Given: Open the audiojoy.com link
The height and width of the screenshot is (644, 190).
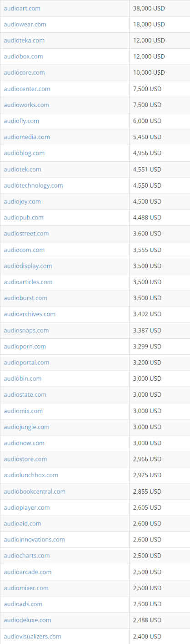Looking at the screenshot, I should click(x=22, y=201).
